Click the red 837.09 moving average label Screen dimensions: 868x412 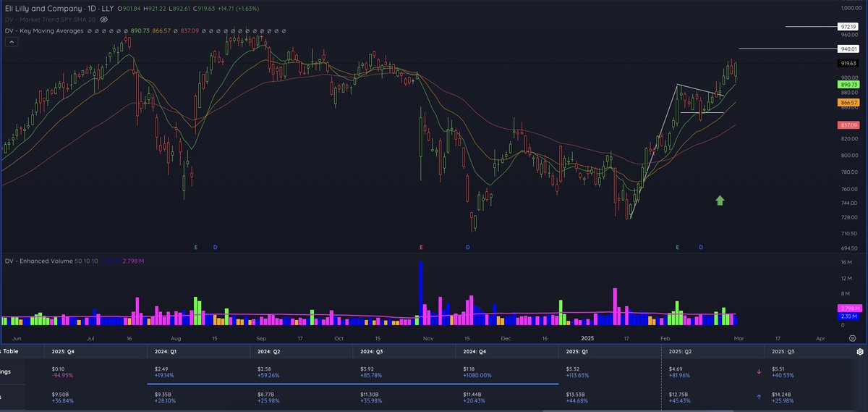(x=848, y=126)
